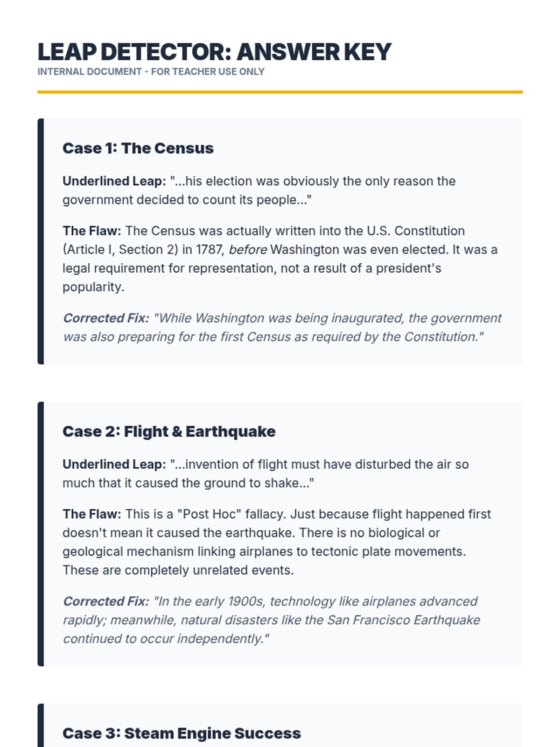Click The Flaw label in Case 1
The image size is (560, 747).
pyautogui.click(x=92, y=231)
